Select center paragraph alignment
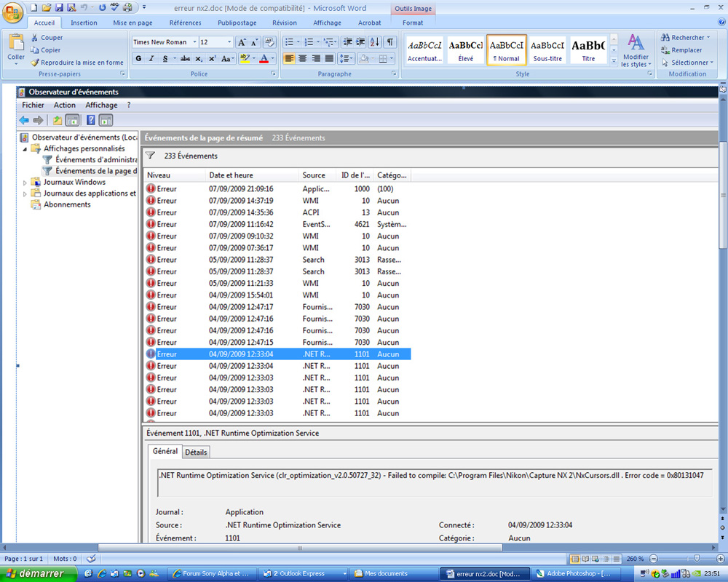728x582 pixels. [x=303, y=58]
